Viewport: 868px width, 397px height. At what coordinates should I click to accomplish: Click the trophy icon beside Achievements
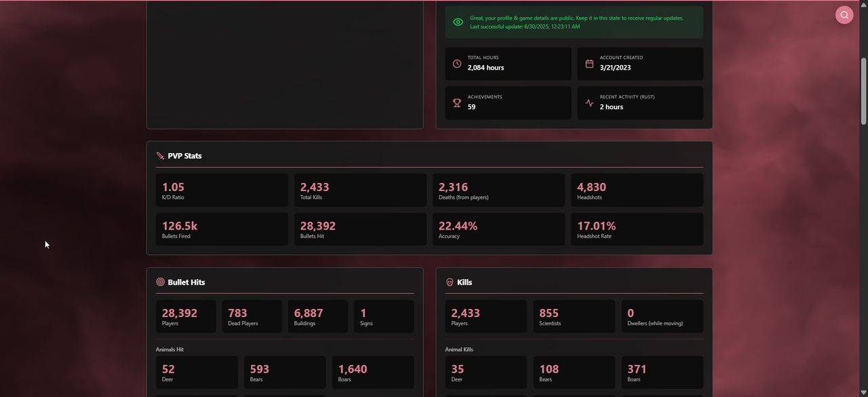click(x=457, y=103)
